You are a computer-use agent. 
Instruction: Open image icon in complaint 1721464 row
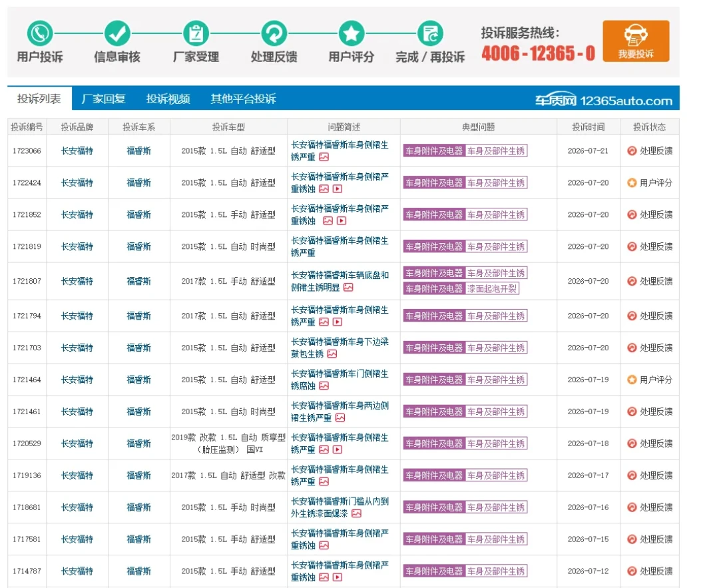324,386
